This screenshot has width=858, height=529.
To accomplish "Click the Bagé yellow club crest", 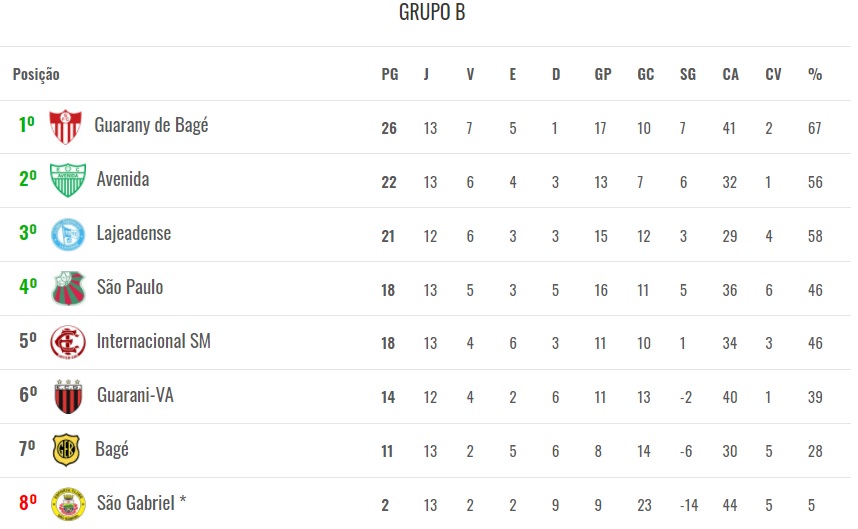I will (x=66, y=450).
